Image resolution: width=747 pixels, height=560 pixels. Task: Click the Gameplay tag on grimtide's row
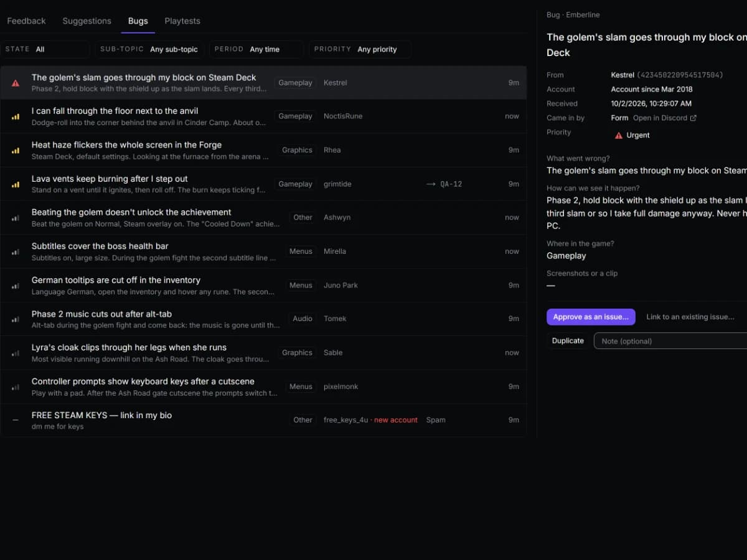click(x=295, y=184)
